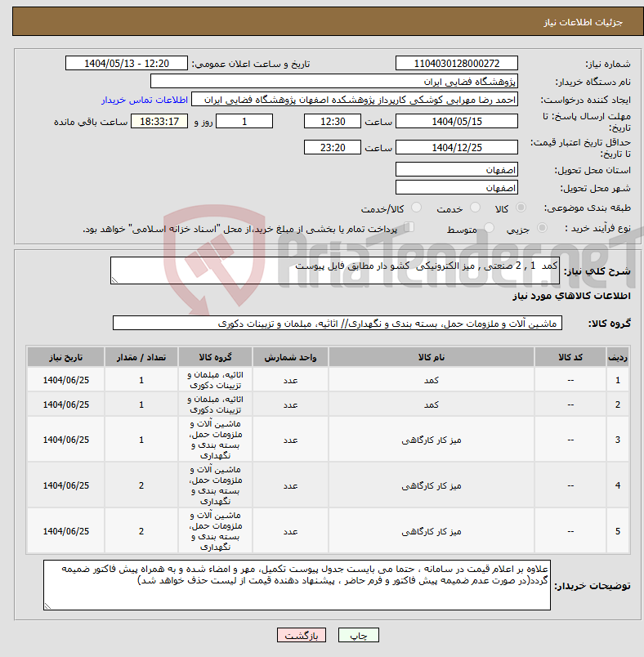This screenshot has width=644, height=657.
Task: Toggle the اسناد خزانه اسلامی payment checkbox
Action: click(x=409, y=226)
